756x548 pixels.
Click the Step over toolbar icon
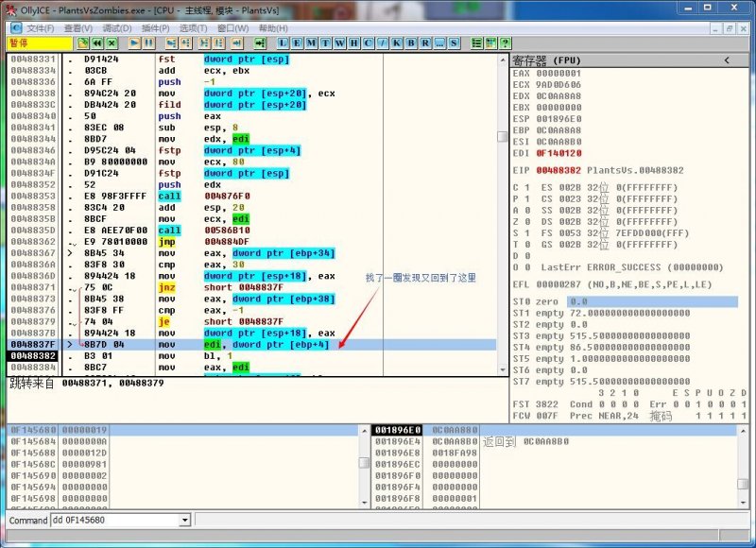[x=185, y=43]
